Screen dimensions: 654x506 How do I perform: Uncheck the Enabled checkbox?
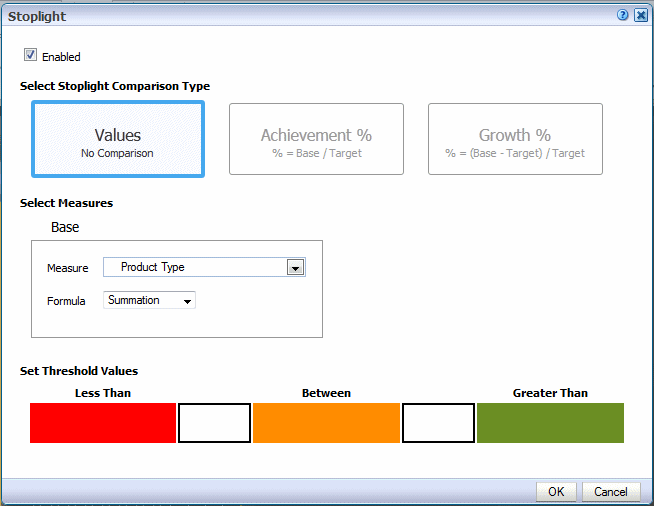30,55
